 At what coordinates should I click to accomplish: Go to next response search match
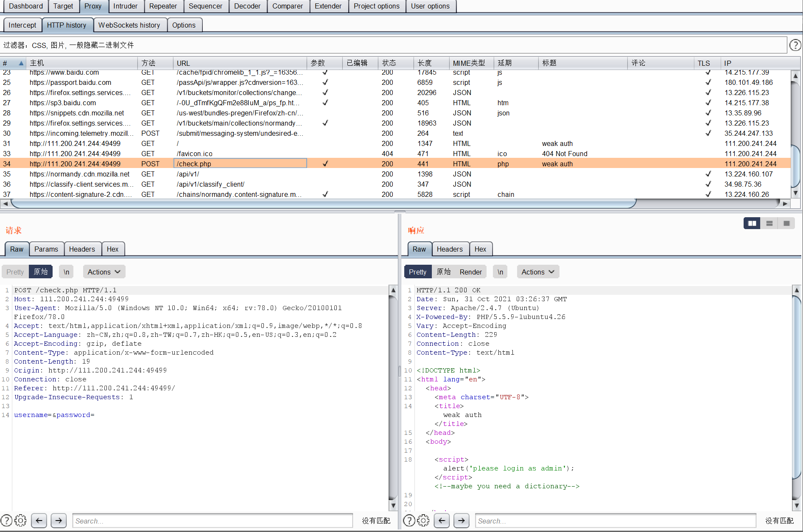tap(461, 520)
